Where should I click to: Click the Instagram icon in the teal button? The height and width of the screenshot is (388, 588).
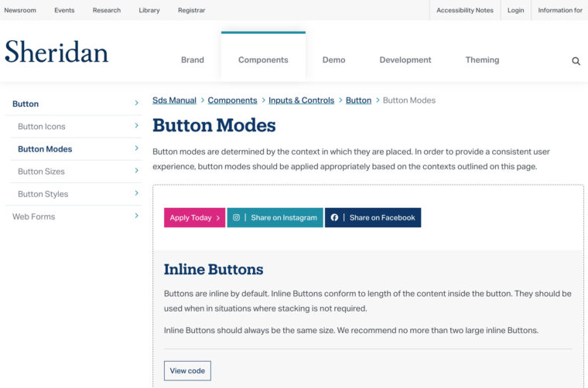(x=236, y=218)
